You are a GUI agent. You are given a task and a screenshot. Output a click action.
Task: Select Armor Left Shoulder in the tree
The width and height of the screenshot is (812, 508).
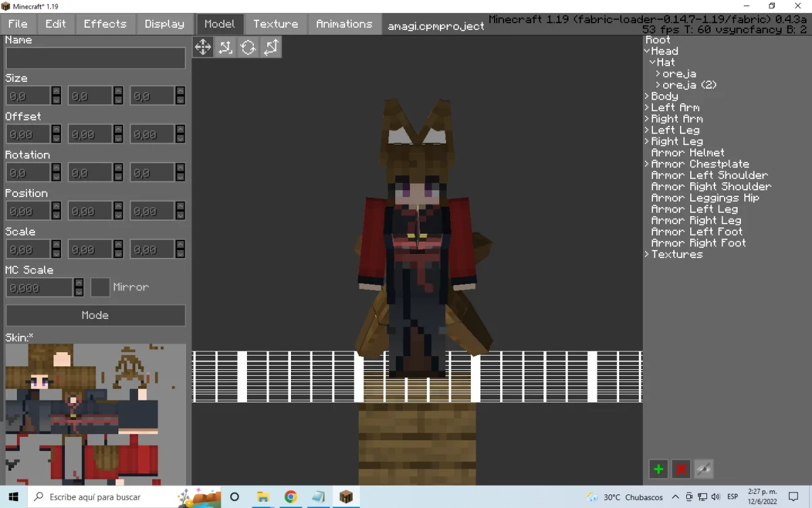(709, 175)
